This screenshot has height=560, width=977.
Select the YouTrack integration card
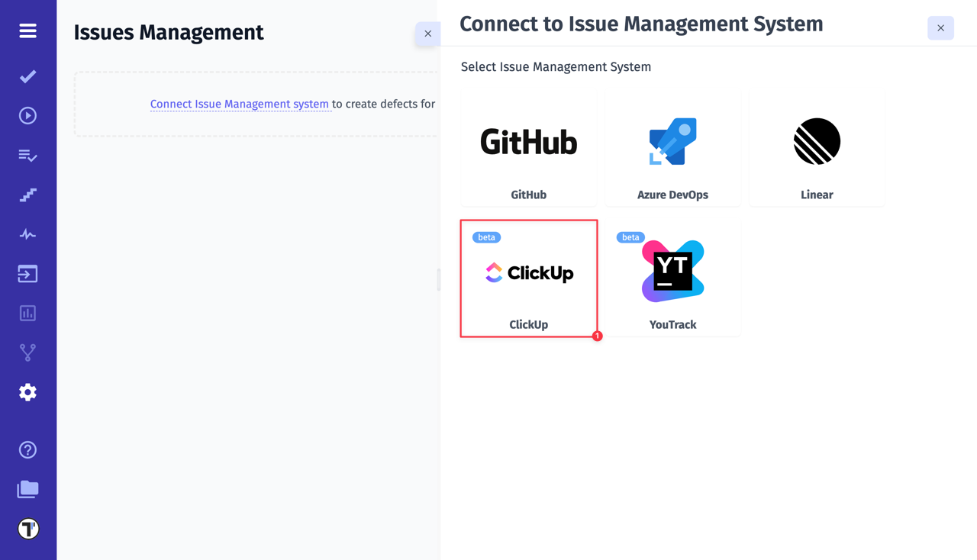(672, 278)
